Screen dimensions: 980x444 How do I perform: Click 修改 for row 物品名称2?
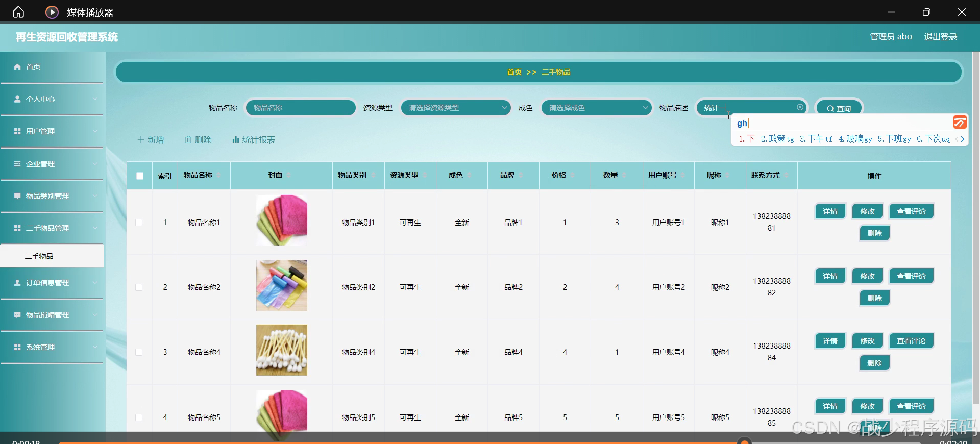[x=867, y=276]
